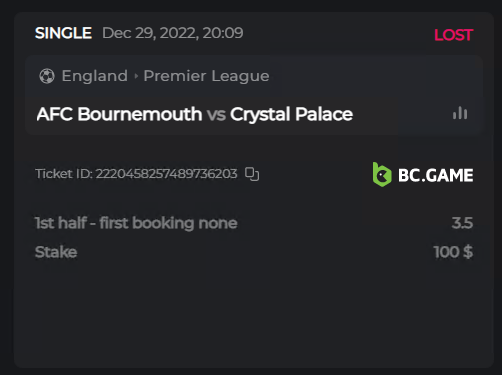
Task: Click the Ticket ID number text
Action: [136, 174]
